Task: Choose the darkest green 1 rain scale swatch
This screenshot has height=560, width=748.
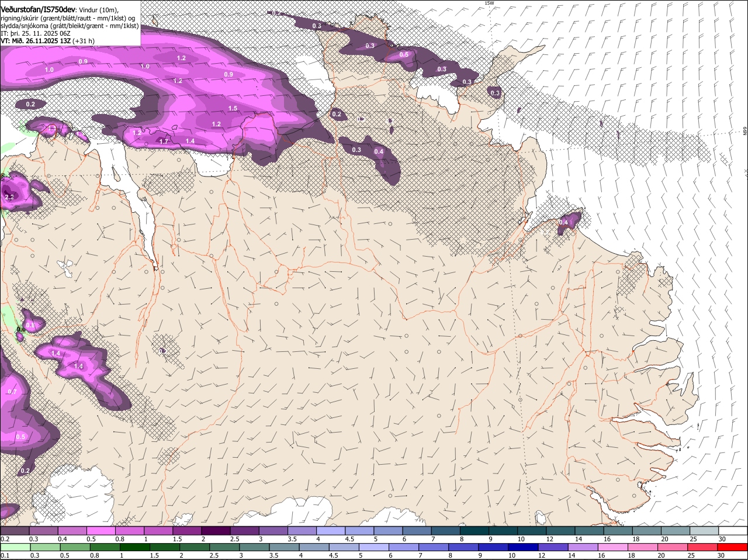Action: coord(134,548)
